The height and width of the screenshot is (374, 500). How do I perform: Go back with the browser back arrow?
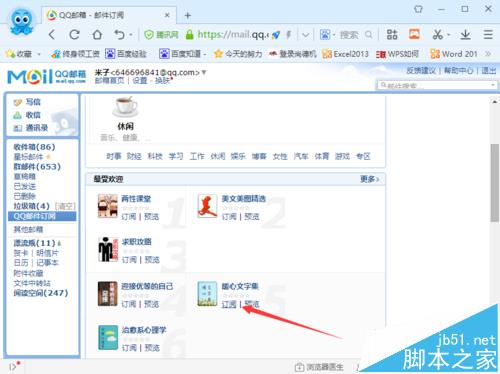tap(52, 34)
